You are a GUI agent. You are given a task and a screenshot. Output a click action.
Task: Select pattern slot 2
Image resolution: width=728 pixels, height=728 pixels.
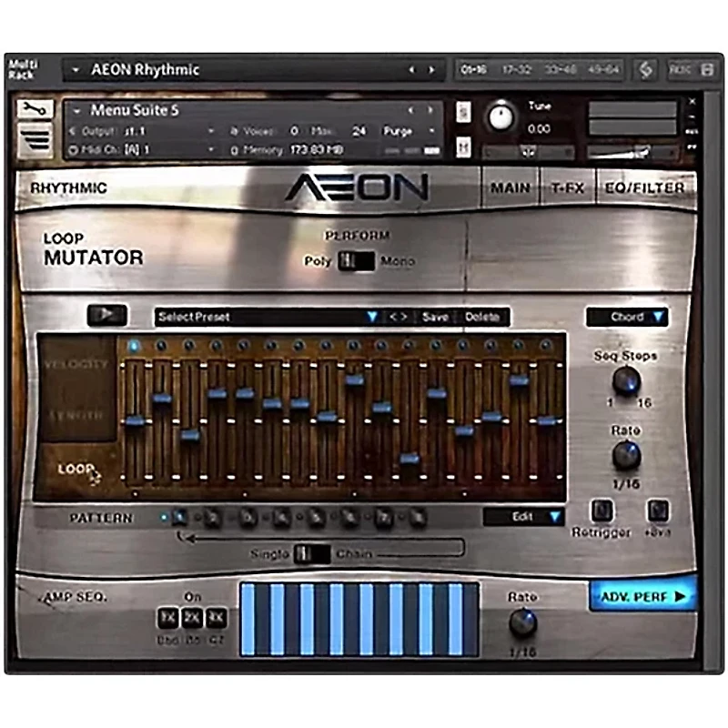click(213, 517)
